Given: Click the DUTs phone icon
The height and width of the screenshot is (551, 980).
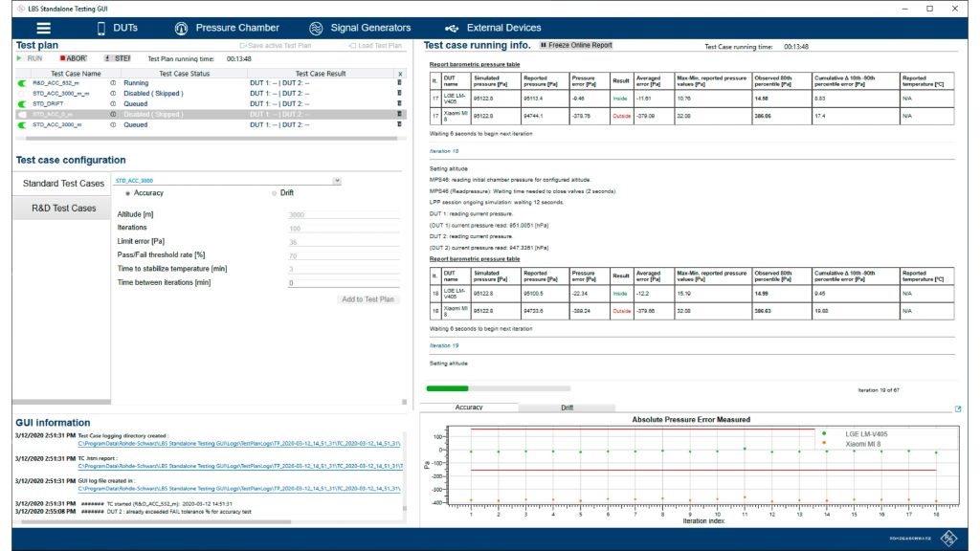Looking at the screenshot, I should (100, 29).
